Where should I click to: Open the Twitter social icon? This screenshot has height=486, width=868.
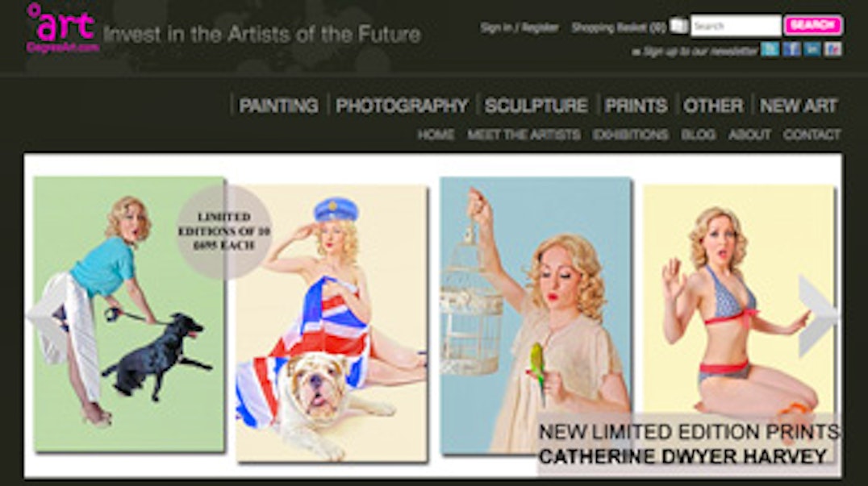coord(770,49)
